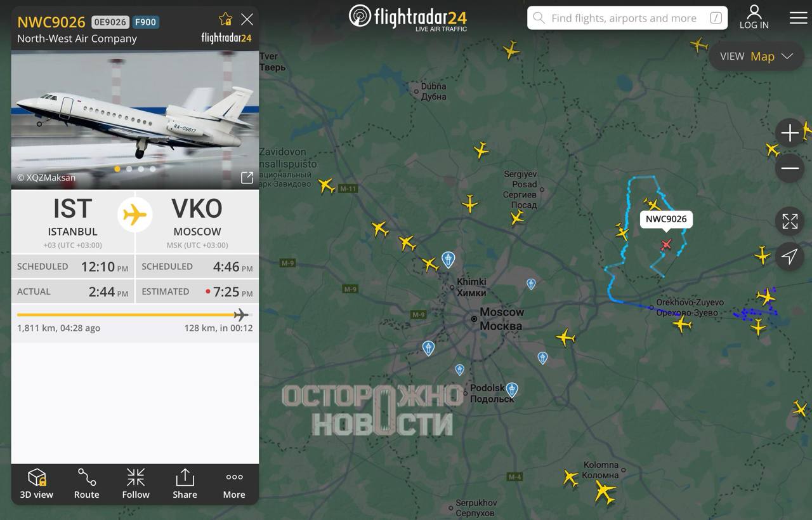
Task: Open the More options menu
Action: tap(234, 484)
